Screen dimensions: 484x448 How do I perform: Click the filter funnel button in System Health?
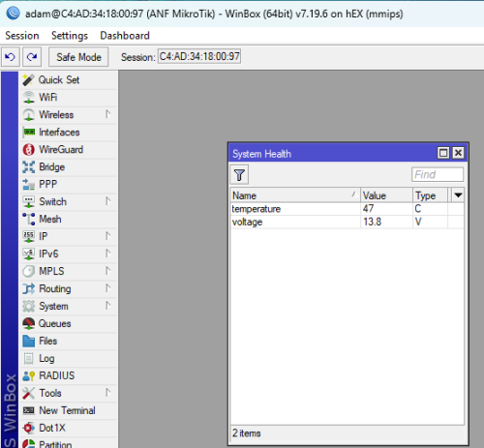pyautogui.click(x=239, y=175)
